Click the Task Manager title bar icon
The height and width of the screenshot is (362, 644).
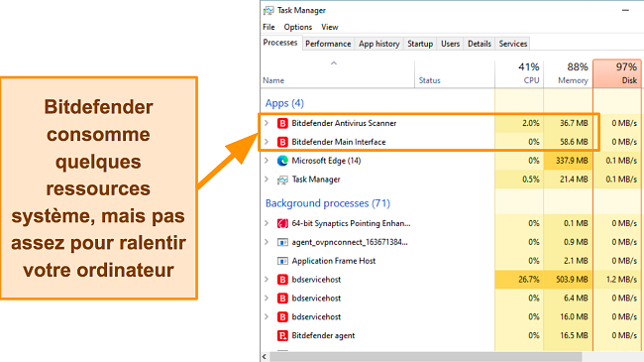(x=268, y=10)
